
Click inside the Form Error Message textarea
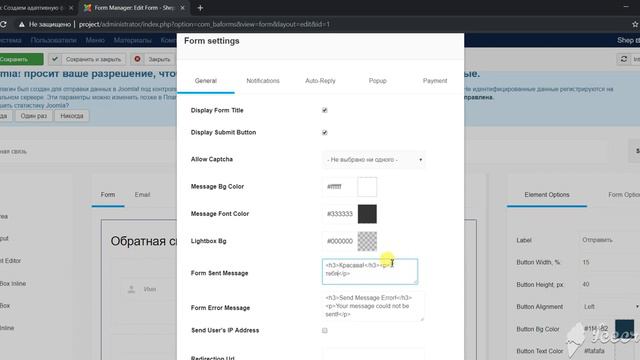(373, 306)
